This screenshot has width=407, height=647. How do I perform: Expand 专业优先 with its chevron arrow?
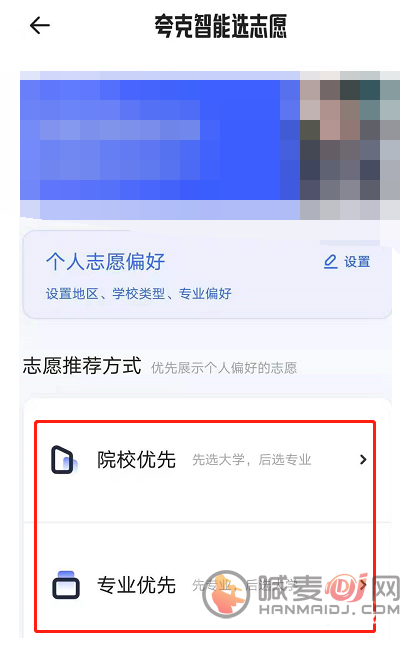[x=364, y=585]
